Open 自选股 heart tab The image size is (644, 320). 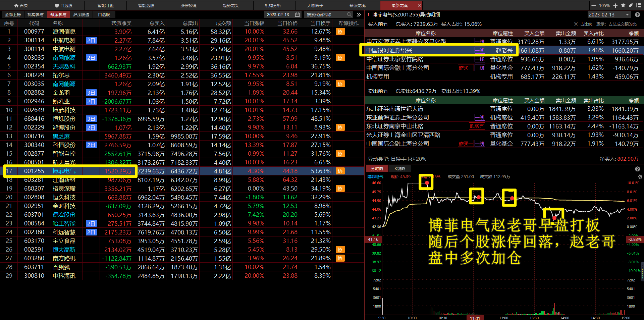[x=63, y=6]
